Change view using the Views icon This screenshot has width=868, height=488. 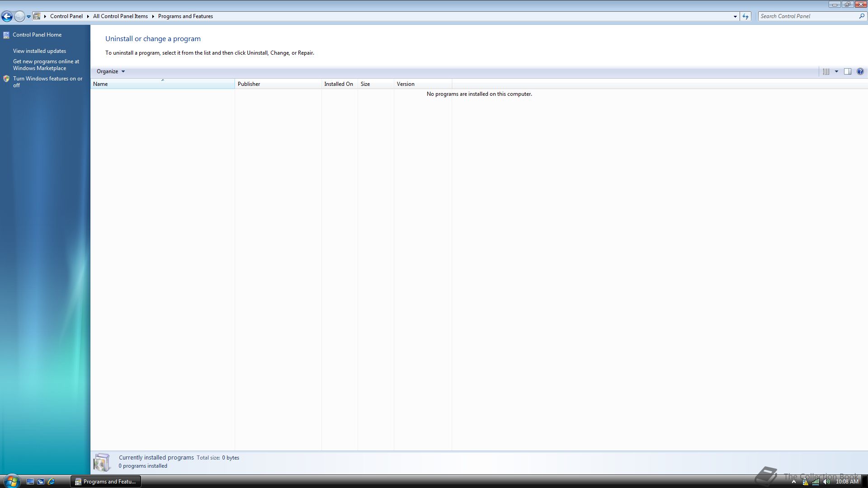826,71
